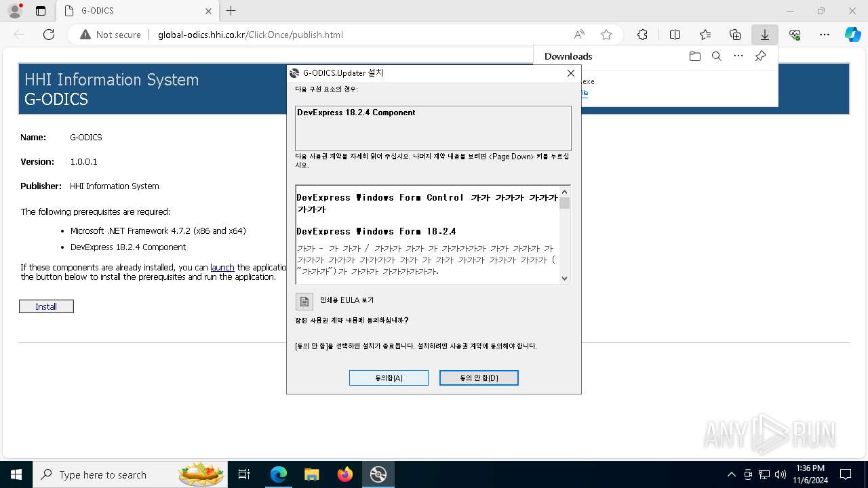Pin the Downloads panel

[x=760, y=56]
